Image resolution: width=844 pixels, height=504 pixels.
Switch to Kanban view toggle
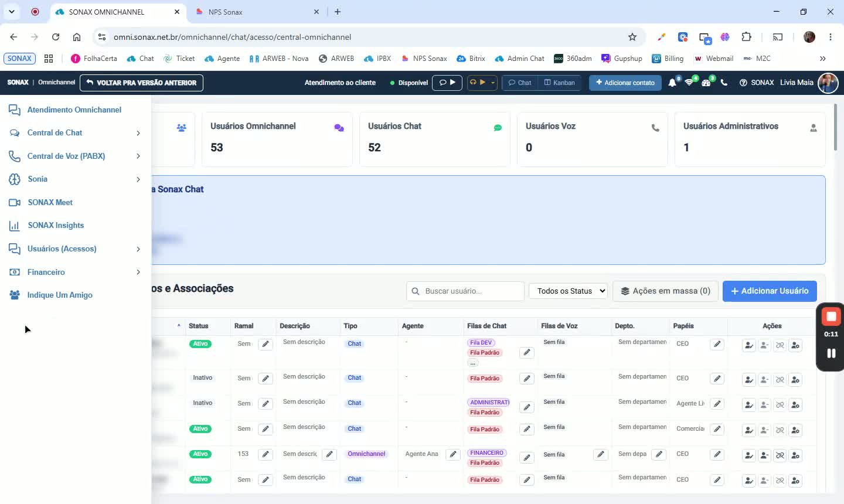click(x=560, y=83)
